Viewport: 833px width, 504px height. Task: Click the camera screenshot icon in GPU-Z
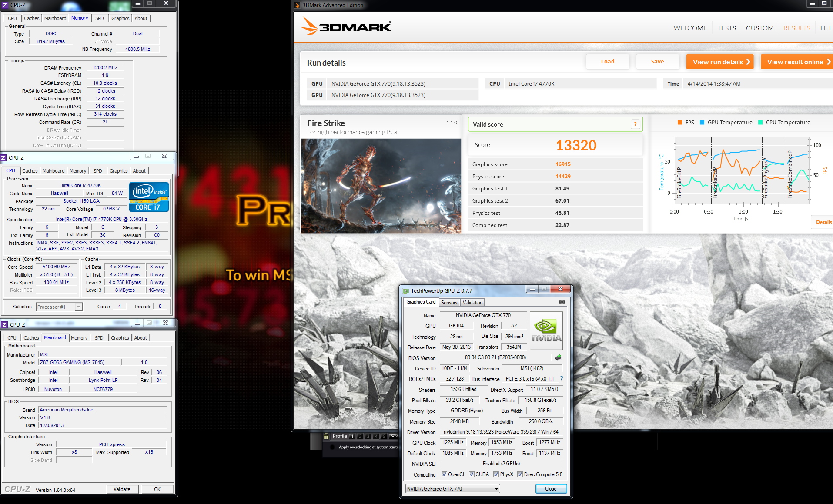pyautogui.click(x=562, y=302)
